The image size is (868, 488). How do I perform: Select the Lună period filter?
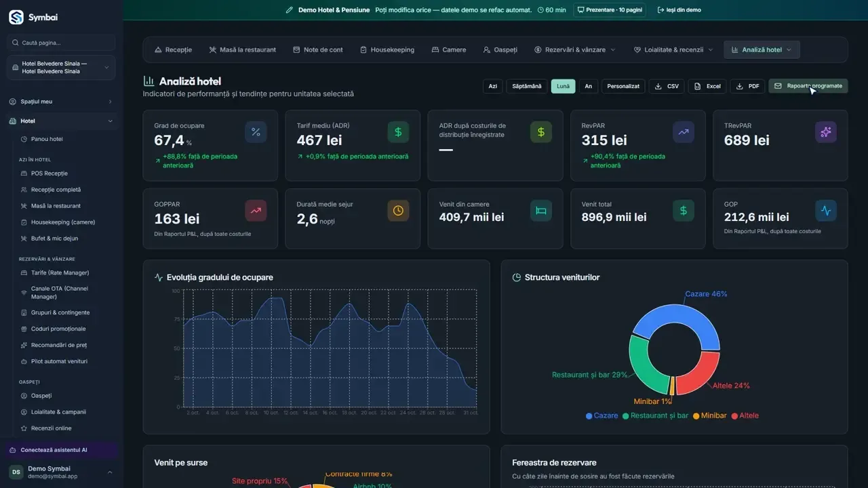click(563, 86)
